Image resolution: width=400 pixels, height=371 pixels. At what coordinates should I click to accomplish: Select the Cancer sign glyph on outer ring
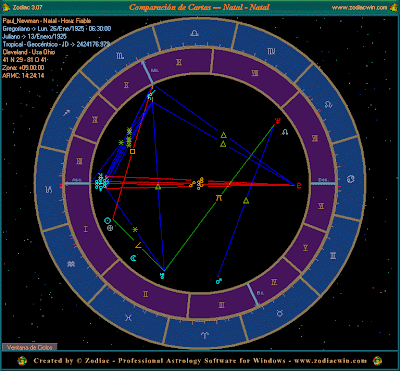point(351,179)
